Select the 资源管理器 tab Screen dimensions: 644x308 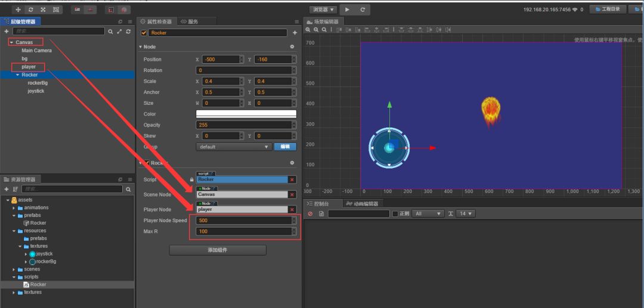[20, 179]
